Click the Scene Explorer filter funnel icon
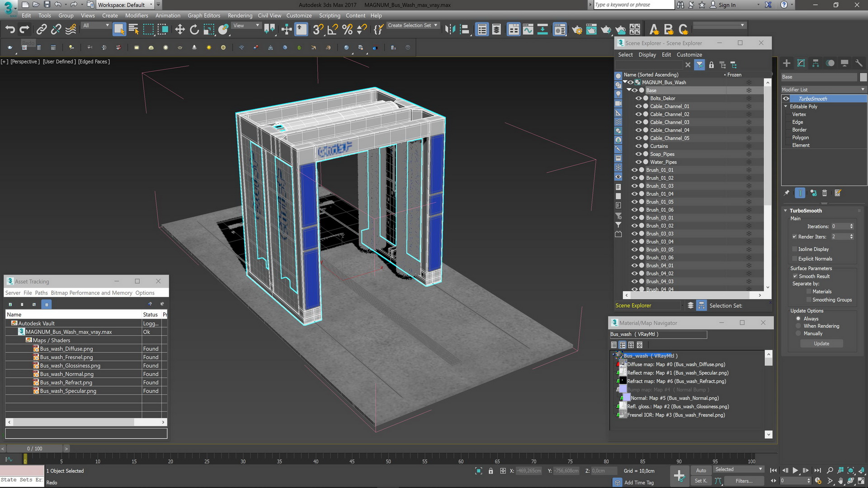This screenshot has height=488, width=868. (x=699, y=65)
